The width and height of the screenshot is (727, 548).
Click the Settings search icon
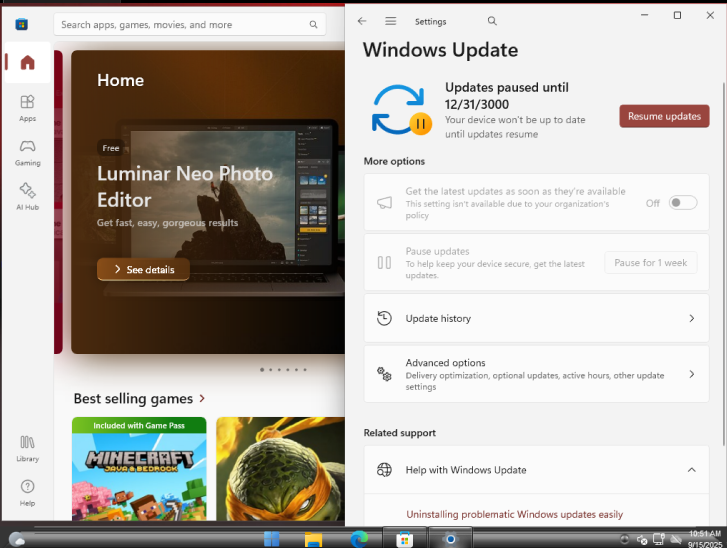pos(492,21)
